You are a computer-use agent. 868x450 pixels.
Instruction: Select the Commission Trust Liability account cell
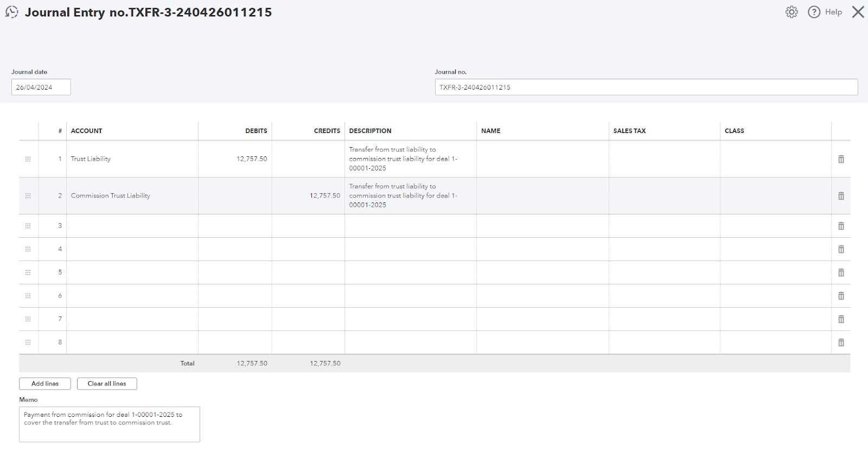[132, 196]
